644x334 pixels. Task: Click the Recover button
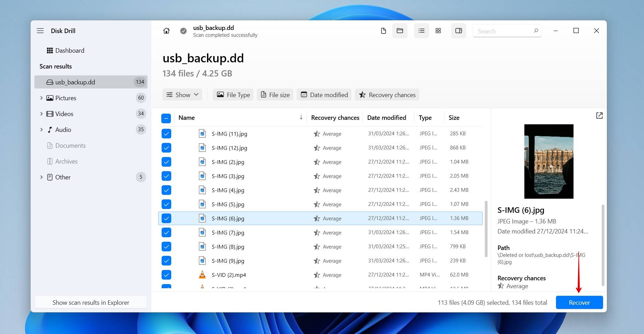pyautogui.click(x=579, y=302)
